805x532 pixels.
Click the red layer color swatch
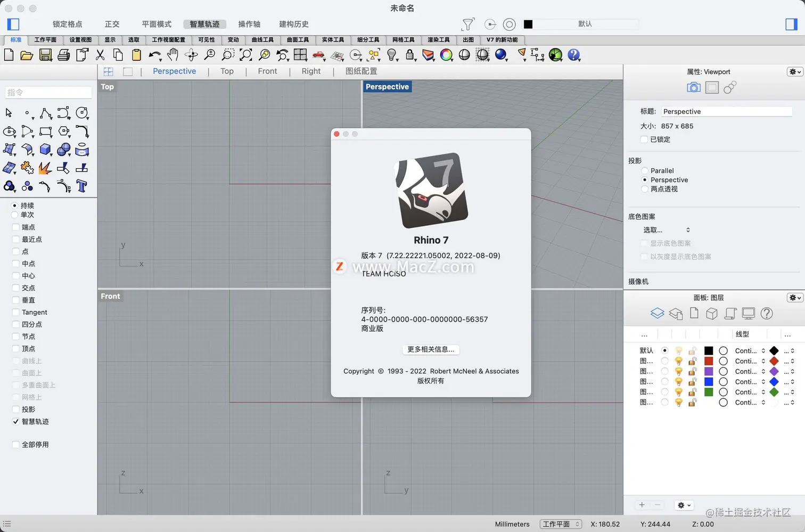pyautogui.click(x=709, y=361)
